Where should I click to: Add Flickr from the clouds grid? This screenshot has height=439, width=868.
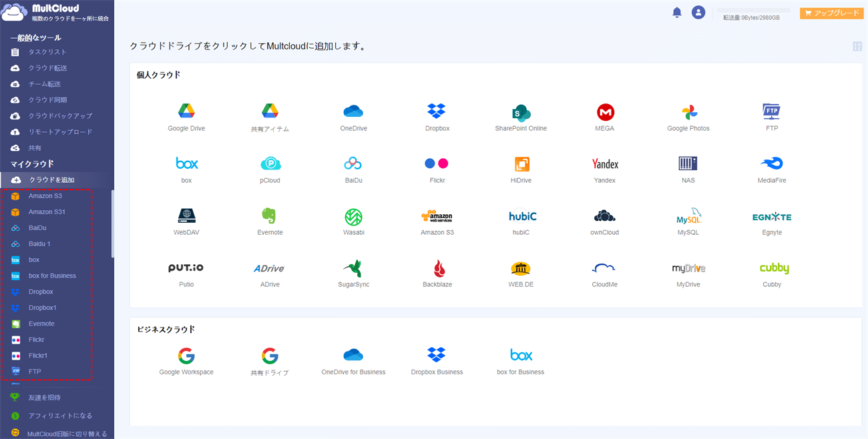tap(437, 163)
